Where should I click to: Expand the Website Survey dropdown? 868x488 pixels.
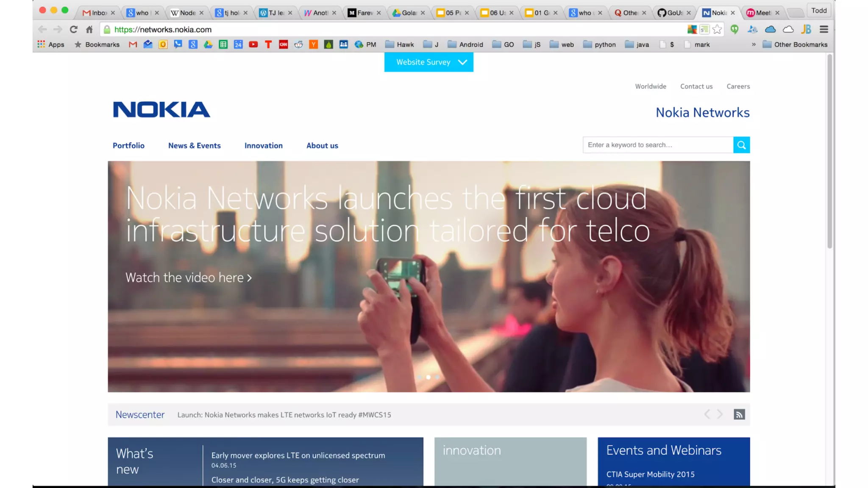pos(428,62)
